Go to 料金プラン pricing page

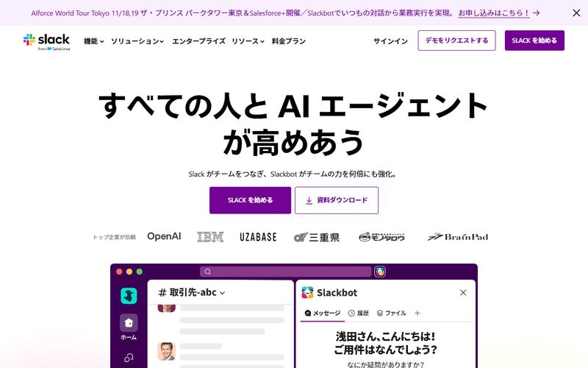point(289,41)
